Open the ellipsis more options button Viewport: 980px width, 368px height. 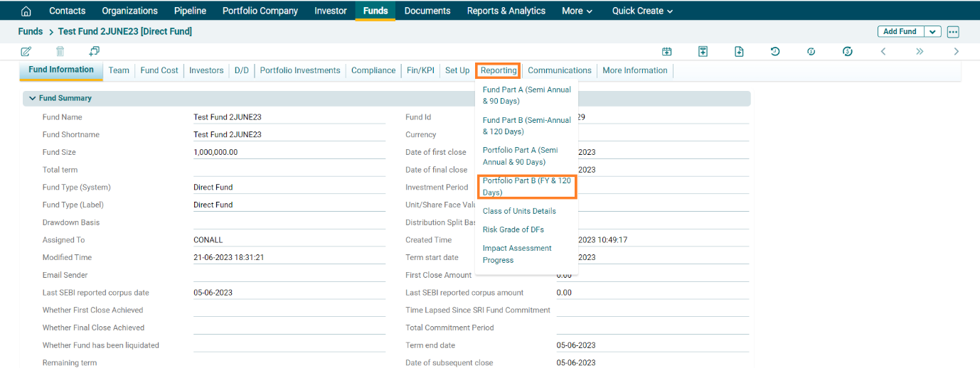pos(953,31)
